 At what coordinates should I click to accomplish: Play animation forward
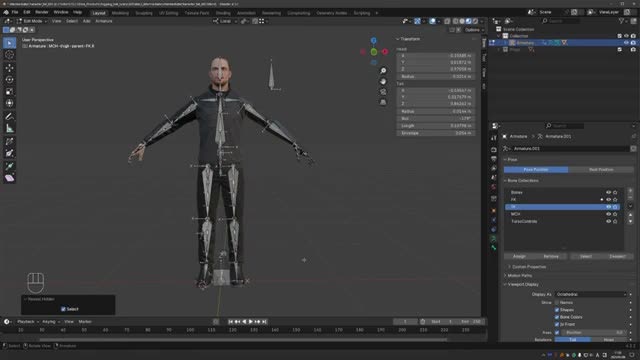tap(251, 322)
